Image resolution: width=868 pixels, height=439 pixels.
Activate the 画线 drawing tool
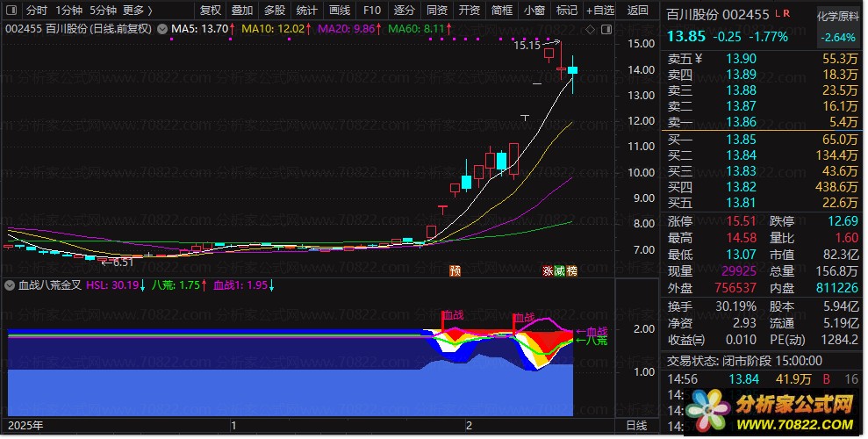tap(340, 10)
